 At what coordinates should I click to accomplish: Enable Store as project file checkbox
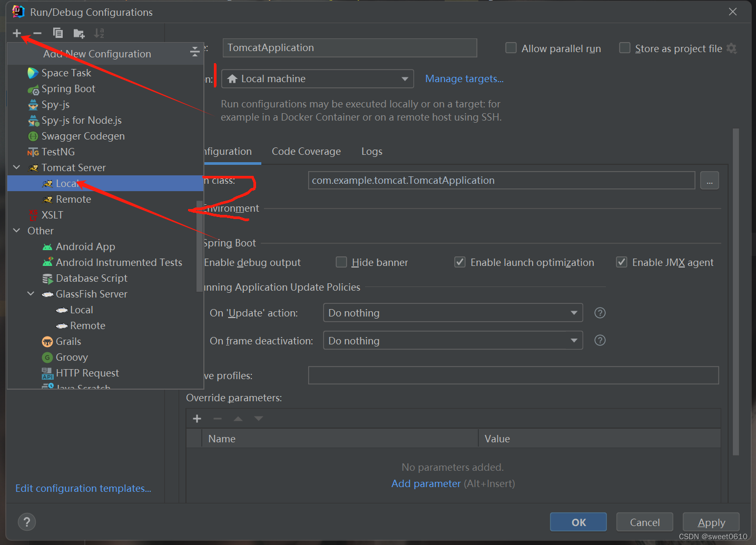pos(624,48)
